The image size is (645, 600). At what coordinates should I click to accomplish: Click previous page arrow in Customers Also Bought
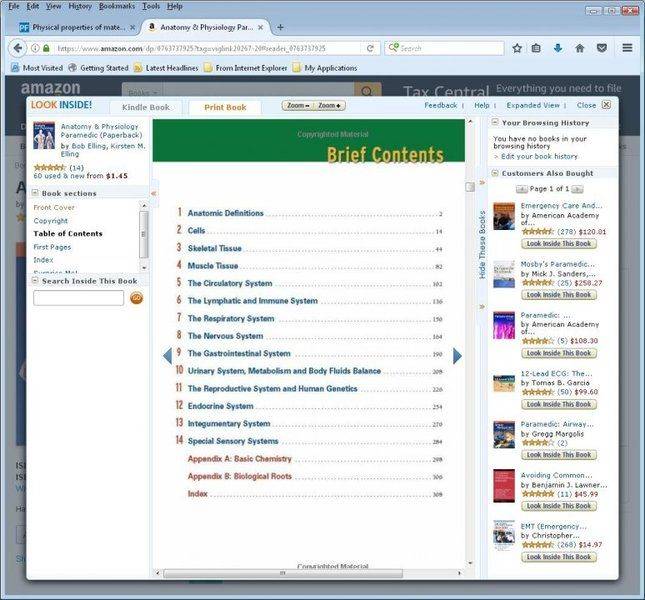tap(522, 189)
